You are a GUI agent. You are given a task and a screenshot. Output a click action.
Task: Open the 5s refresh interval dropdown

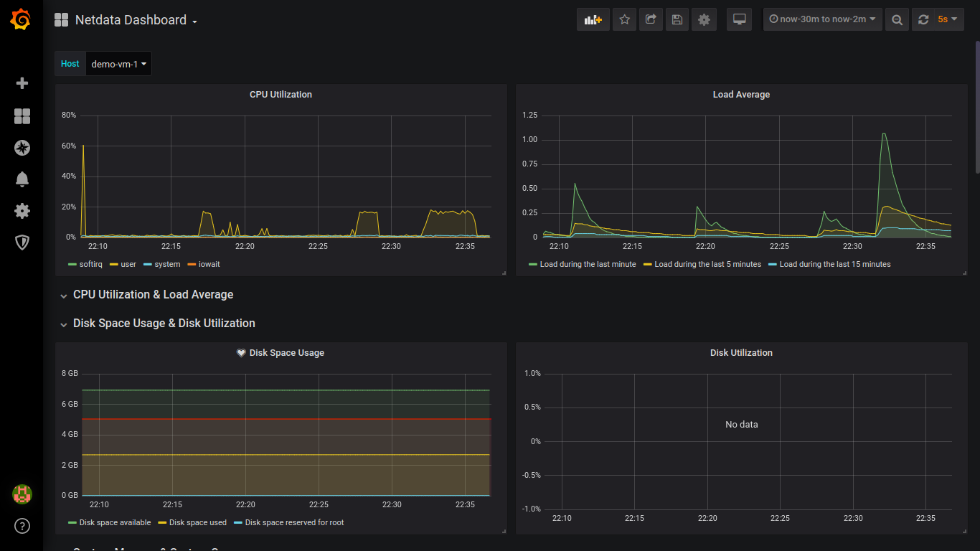(947, 20)
